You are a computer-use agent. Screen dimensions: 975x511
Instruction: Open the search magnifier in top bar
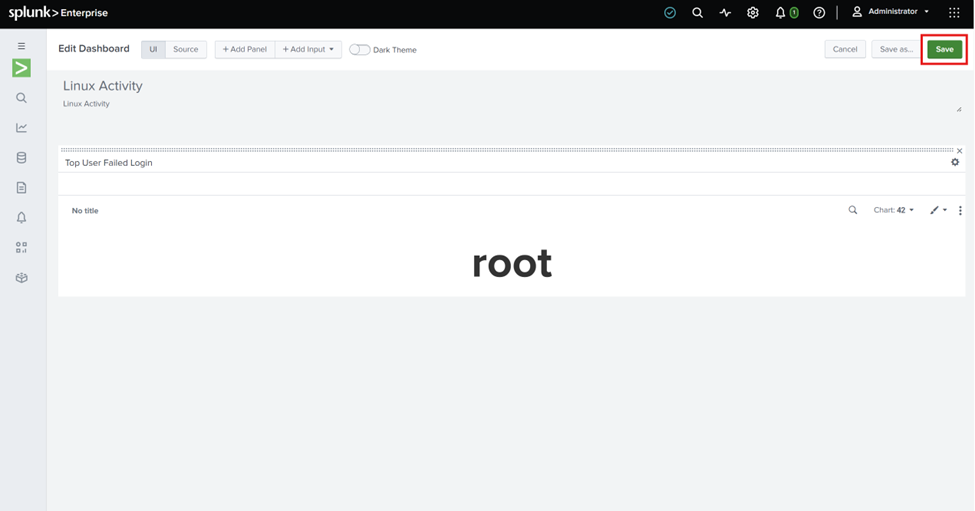(698, 12)
